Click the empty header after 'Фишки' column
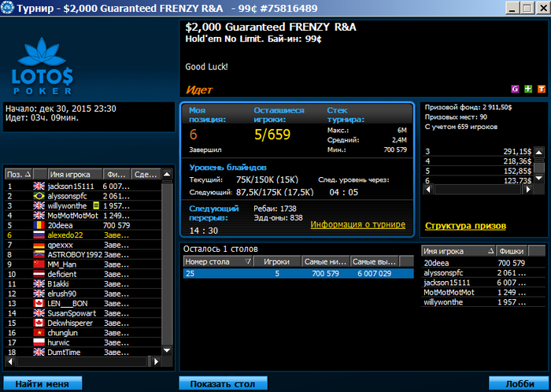 coord(537,251)
